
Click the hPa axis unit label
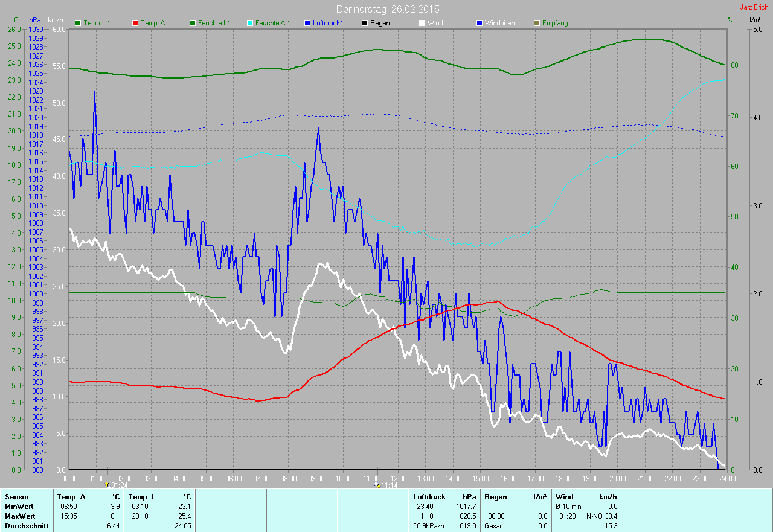[x=35, y=20]
